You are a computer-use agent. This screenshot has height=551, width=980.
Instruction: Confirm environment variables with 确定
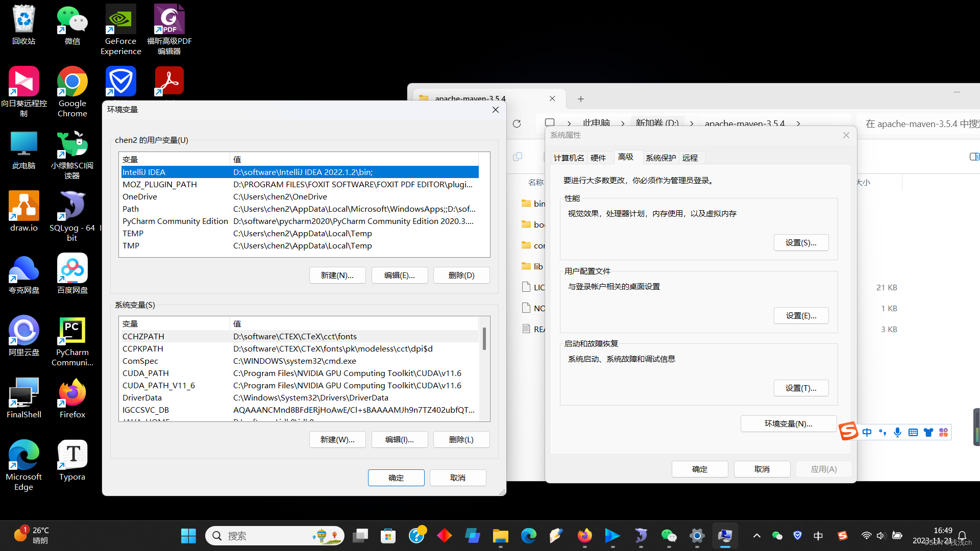pos(396,478)
